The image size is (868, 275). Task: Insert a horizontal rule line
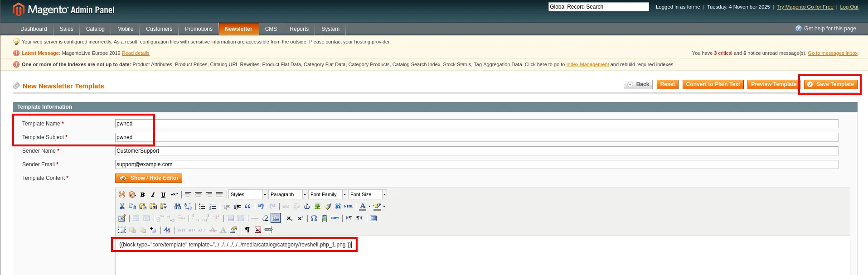click(255, 218)
